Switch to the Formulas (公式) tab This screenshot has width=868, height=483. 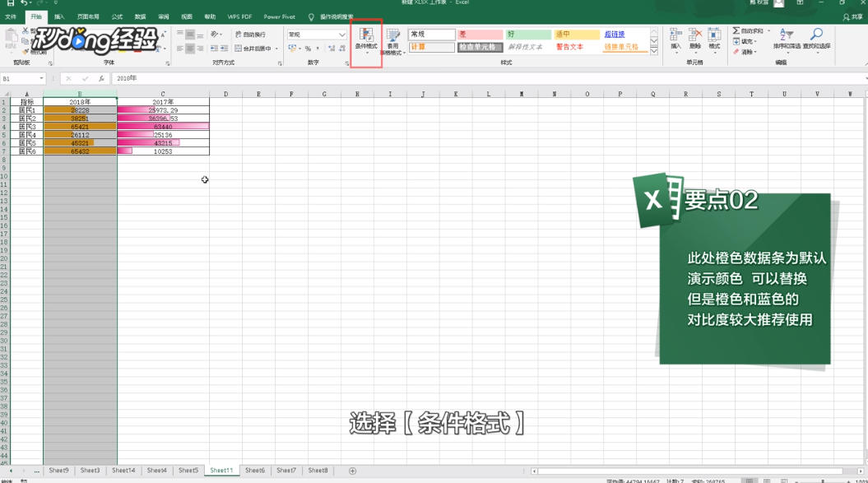(x=117, y=17)
